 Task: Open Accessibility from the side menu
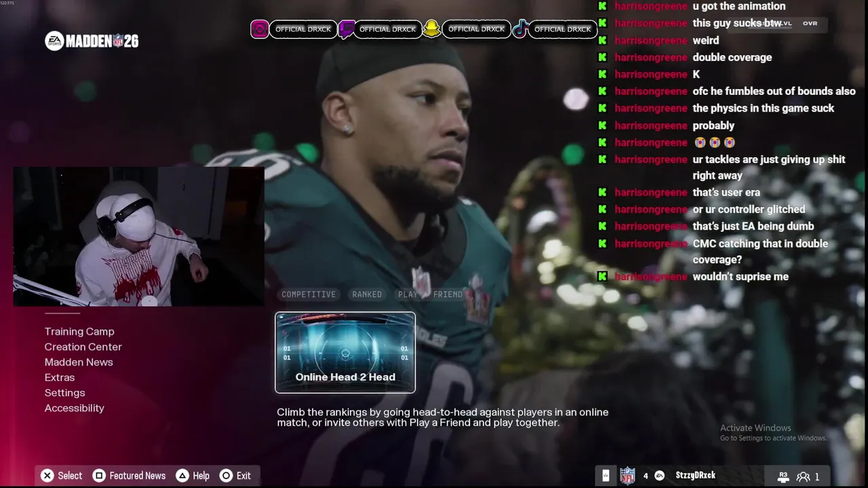[75, 408]
